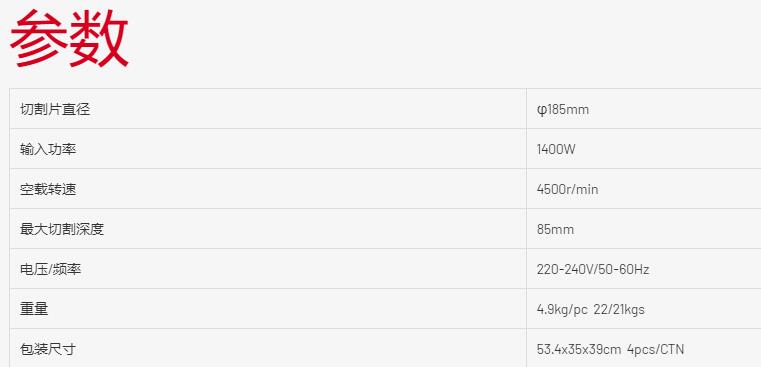The height and width of the screenshot is (367, 761).
Task: Click the φ symbol before 185mm
Action: (x=541, y=110)
